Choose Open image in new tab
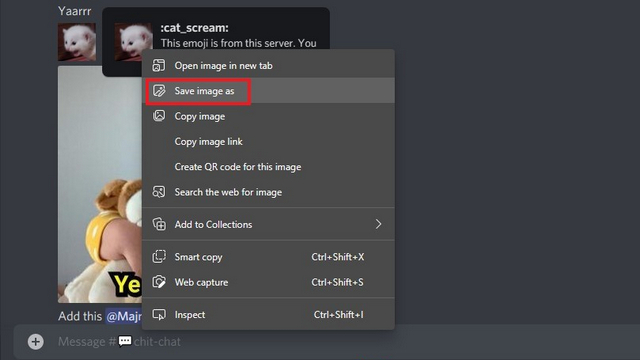 [268, 65]
